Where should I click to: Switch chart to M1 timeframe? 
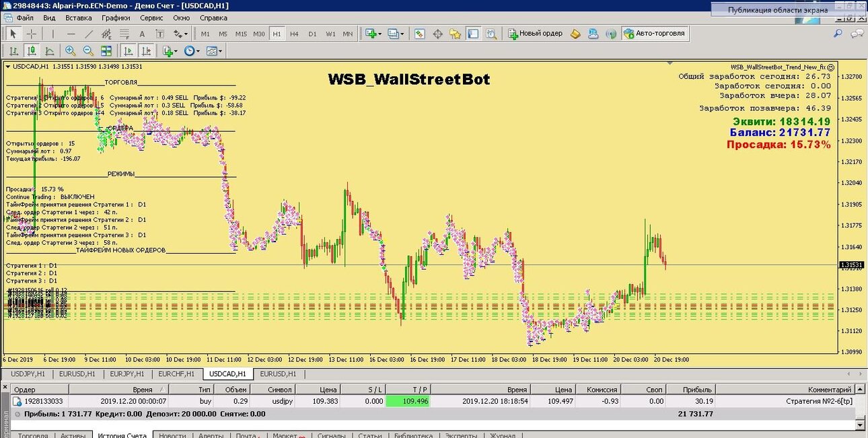click(205, 34)
